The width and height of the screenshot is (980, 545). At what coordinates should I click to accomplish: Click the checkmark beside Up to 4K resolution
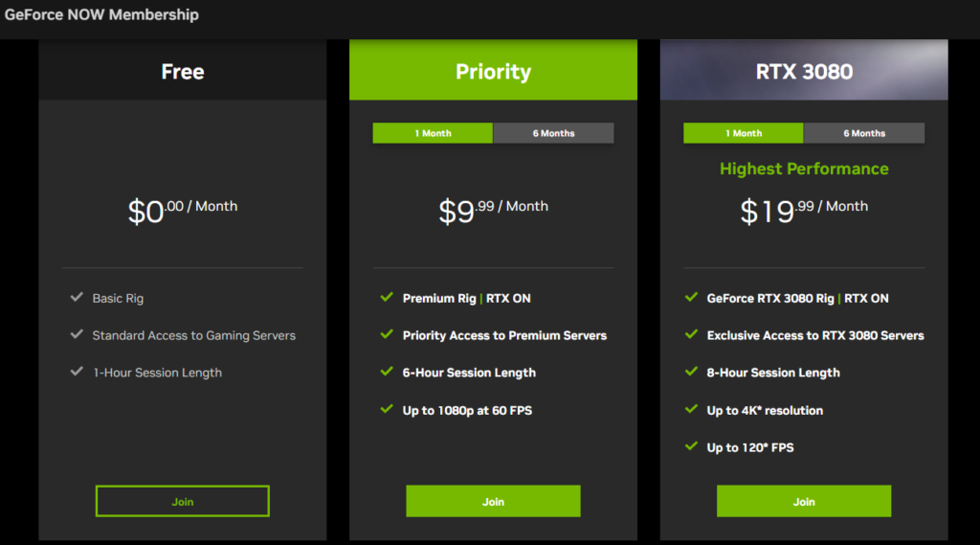691,409
